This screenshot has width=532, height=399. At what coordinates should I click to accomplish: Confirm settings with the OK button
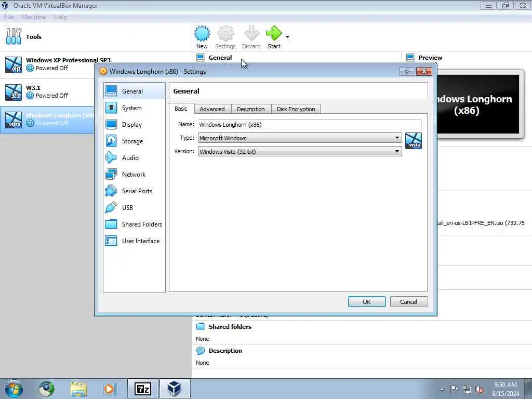coord(367,302)
